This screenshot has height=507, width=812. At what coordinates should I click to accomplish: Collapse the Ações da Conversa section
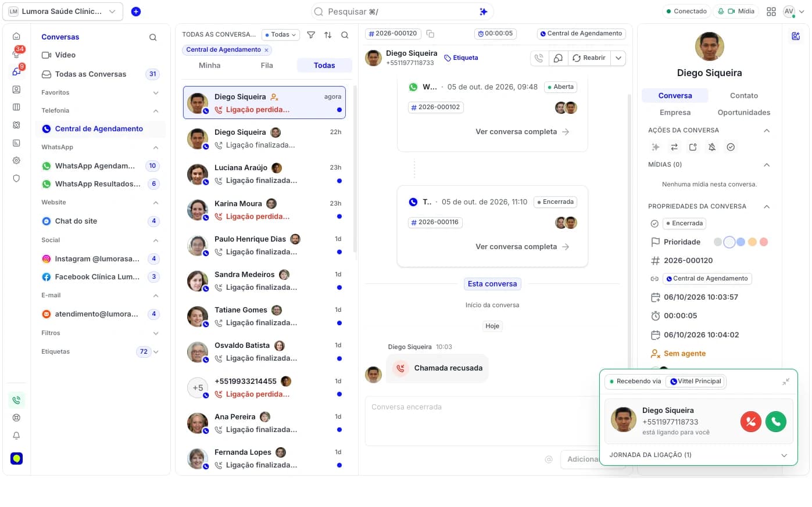point(767,131)
